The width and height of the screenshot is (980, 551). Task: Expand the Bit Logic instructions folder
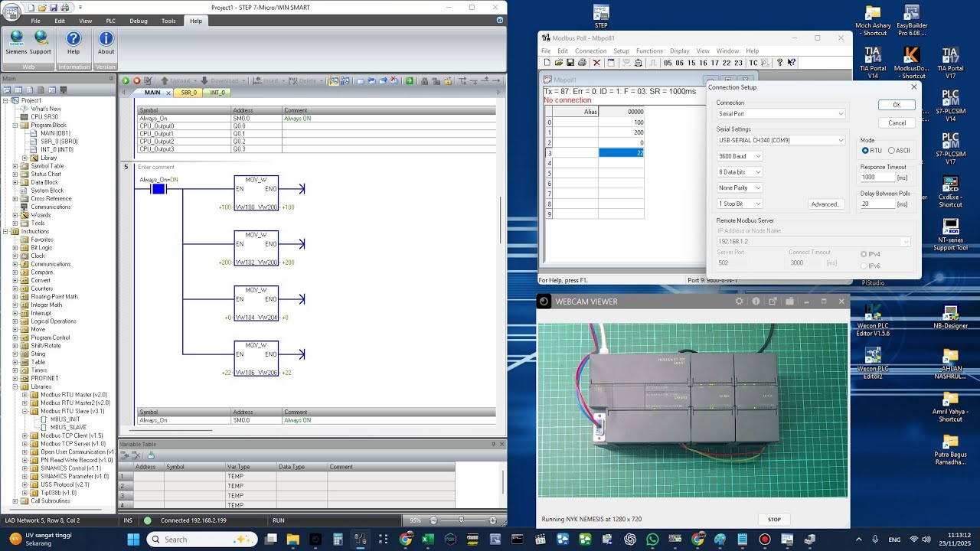click(x=15, y=248)
